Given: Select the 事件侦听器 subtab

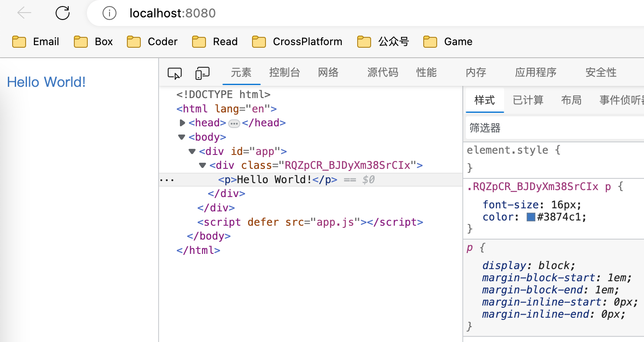Looking at the screenshot, I should [x=621, y=100].
